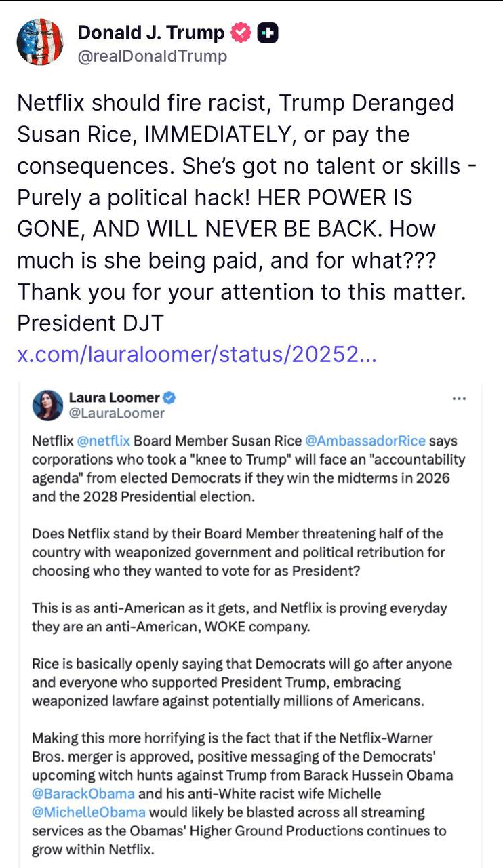
Task: Tap the plus badge icon next to Trump's name
Action: [268, 33]
